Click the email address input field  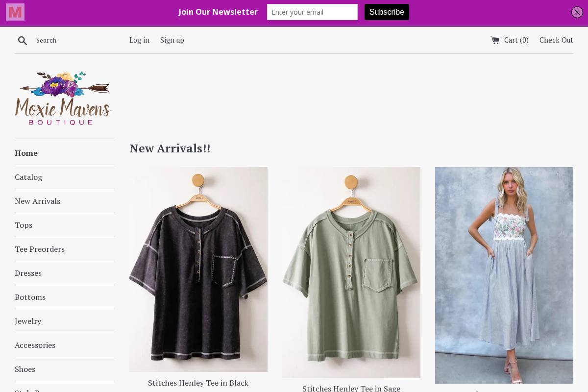(x=312, y=12)
